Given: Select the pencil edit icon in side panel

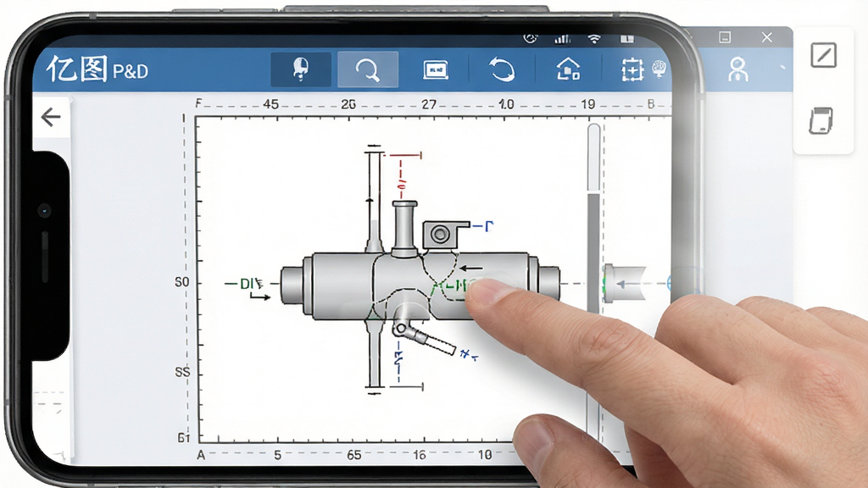Looking at the screenshot, I should [x=823, y=55].
